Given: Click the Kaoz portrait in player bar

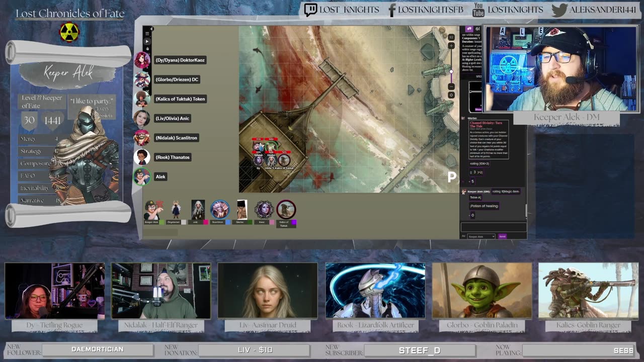Looking at the screenshot, I should (x=264, y=210).
